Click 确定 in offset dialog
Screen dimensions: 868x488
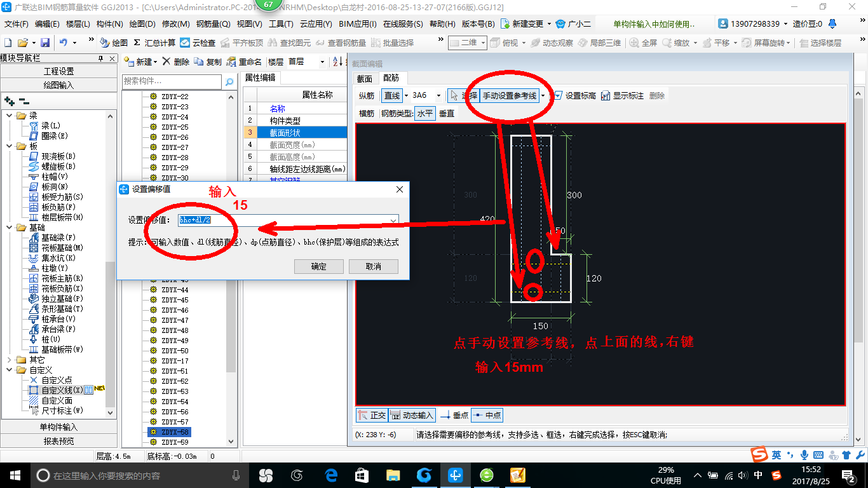(319, 266)
